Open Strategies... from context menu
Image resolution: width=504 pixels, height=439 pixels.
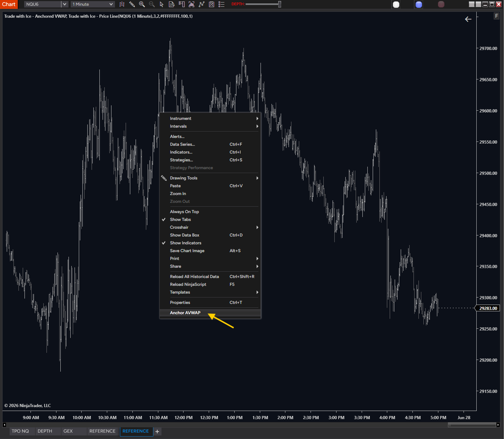pyautogui.click(x=210, y=160)
